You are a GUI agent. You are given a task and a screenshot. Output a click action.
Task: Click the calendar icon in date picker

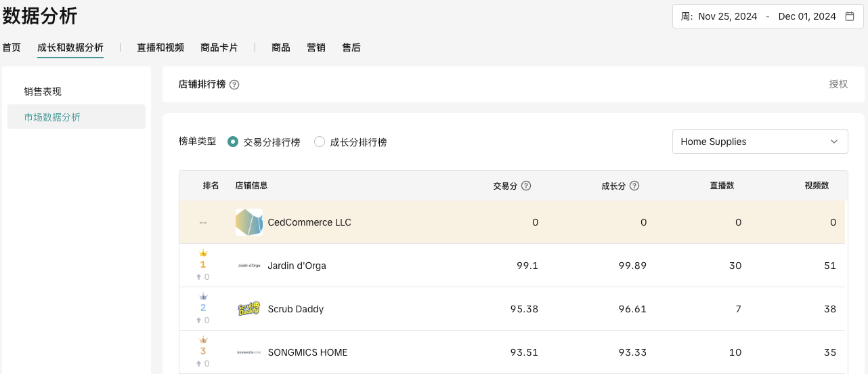click(850, 17)
